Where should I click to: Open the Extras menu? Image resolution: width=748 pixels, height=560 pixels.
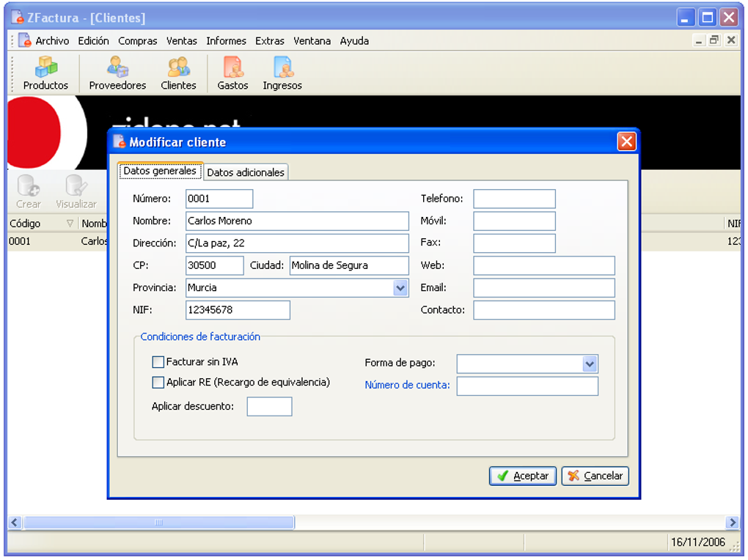(x=270, y=41)
